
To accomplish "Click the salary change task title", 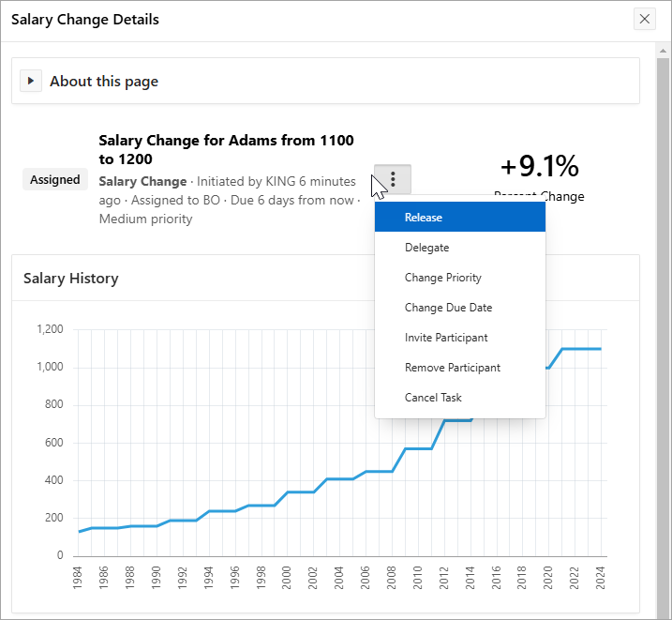I will pos(226,149).
